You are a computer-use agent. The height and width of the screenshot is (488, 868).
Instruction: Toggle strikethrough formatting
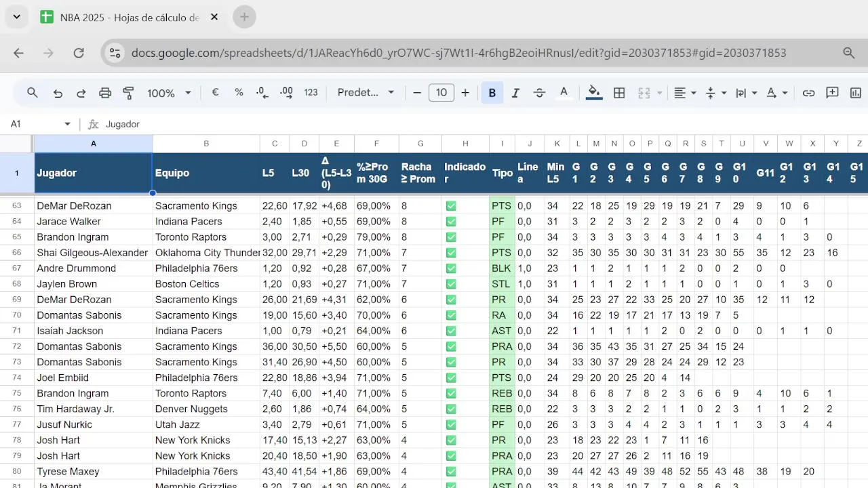pyautogui.click(x=539, y=93)
